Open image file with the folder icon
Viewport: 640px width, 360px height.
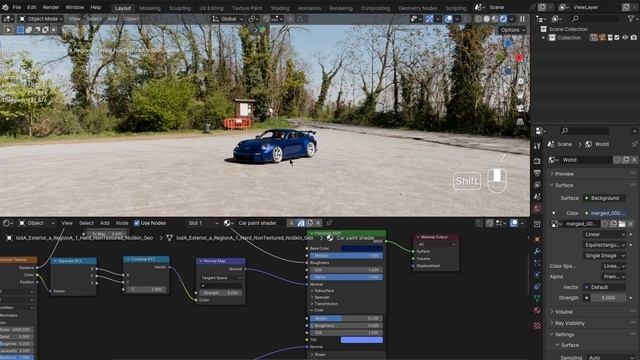(x=622, y=224)
